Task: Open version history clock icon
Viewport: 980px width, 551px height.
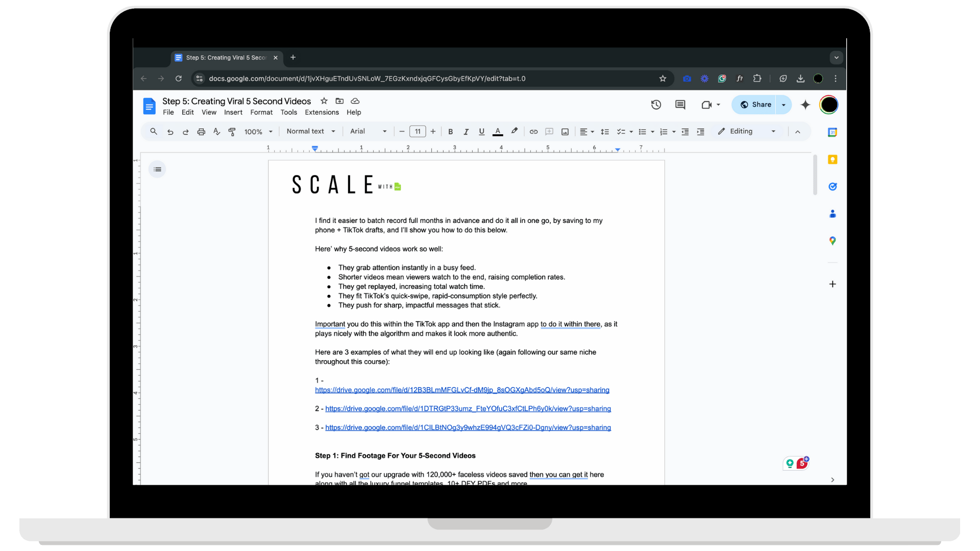Action: point(656,105)
